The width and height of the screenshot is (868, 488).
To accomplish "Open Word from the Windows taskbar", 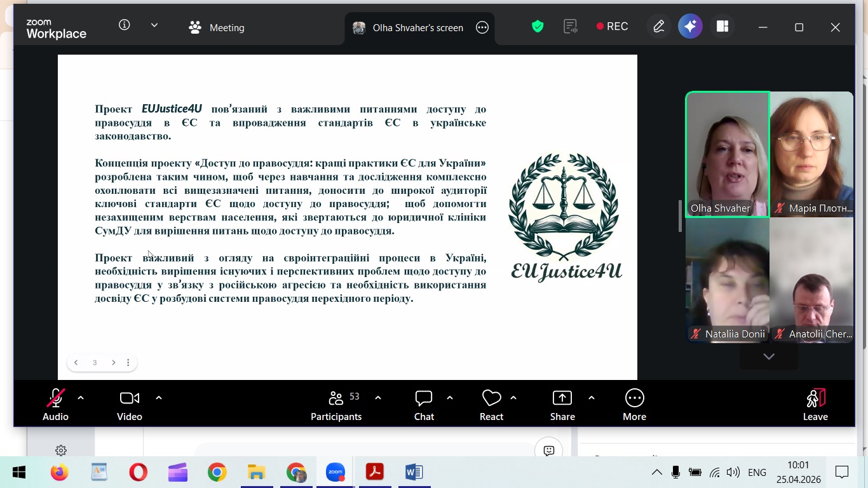I will click(414, 472).
